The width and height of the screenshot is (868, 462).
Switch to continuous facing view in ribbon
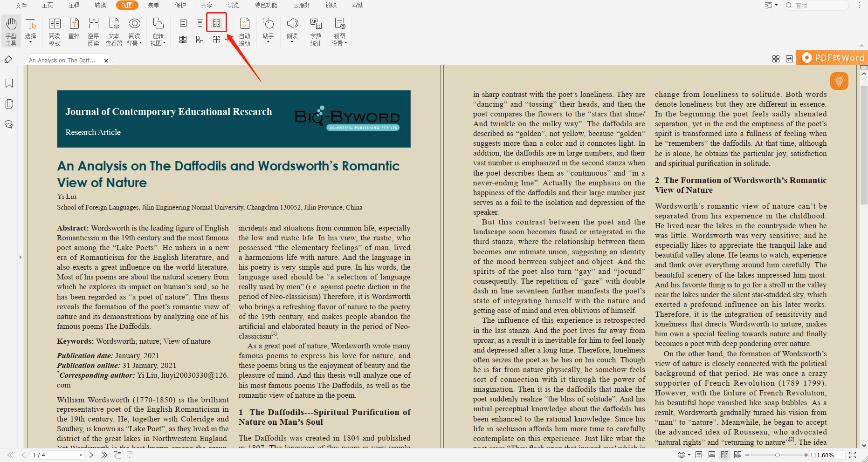183,40
